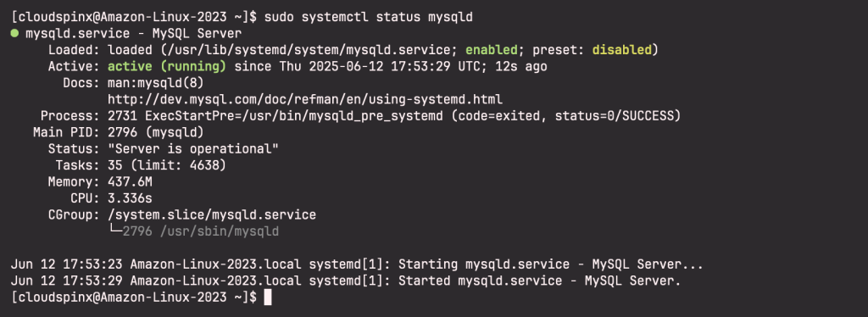
Task: Click the 'Started mysqld.service' log line
Action: tap(346, 281)
